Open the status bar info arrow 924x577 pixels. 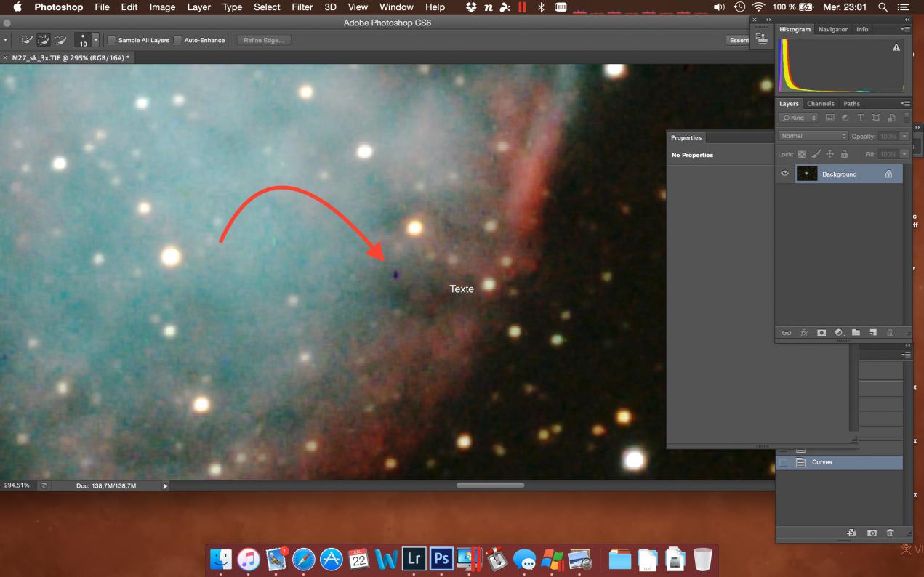click(165, 485)
